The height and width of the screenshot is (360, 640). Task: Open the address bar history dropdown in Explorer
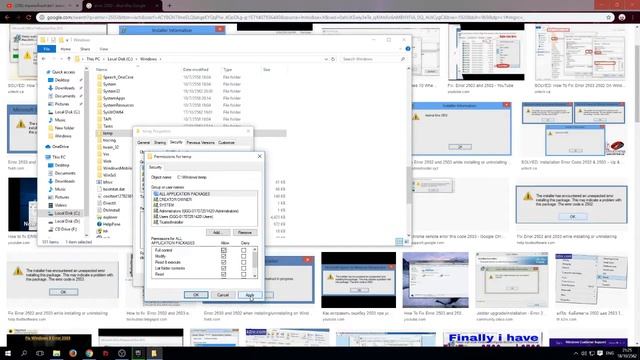click(326, 59)
